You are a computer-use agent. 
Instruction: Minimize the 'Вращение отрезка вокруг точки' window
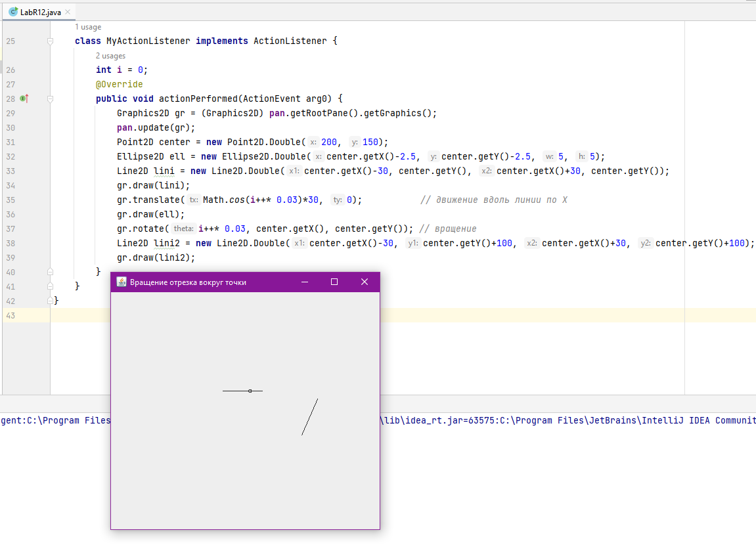(x=305, y=282)
